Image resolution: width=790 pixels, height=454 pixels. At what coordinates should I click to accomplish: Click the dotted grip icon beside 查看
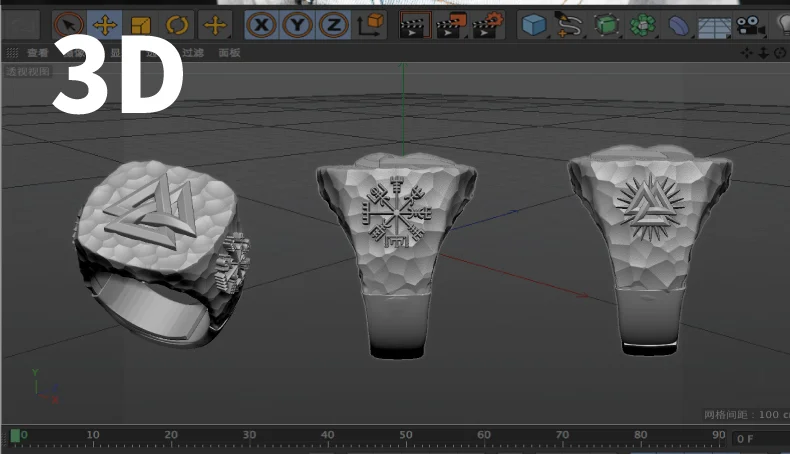pos(13,52)
